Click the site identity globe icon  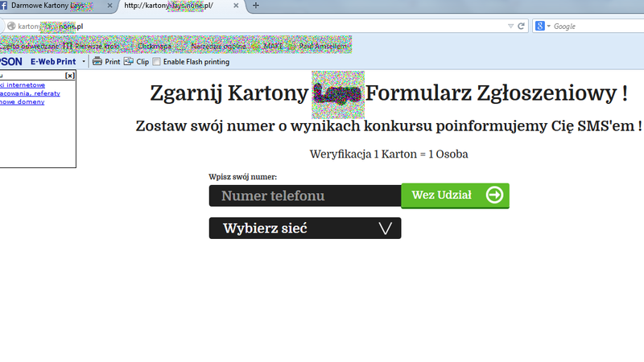[x=11, y=27]
